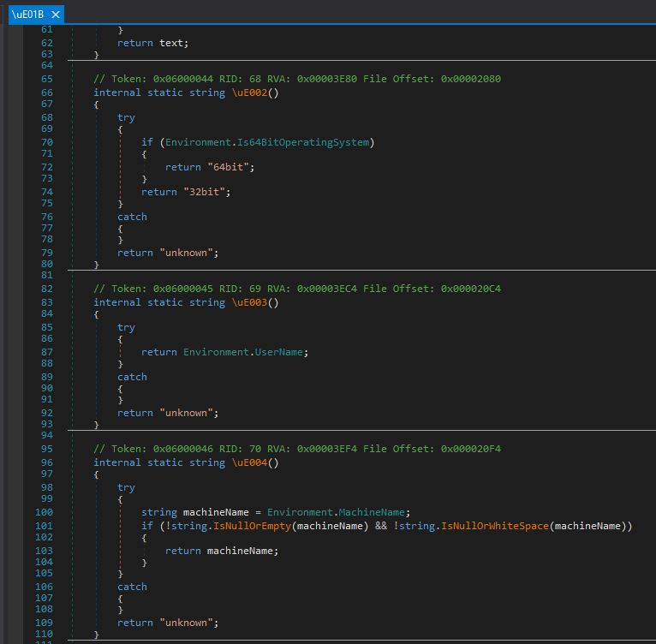Click 'return text;' statement on line 62
The width and height of the screenshot is (656, 644).
(x=153, y=43)
